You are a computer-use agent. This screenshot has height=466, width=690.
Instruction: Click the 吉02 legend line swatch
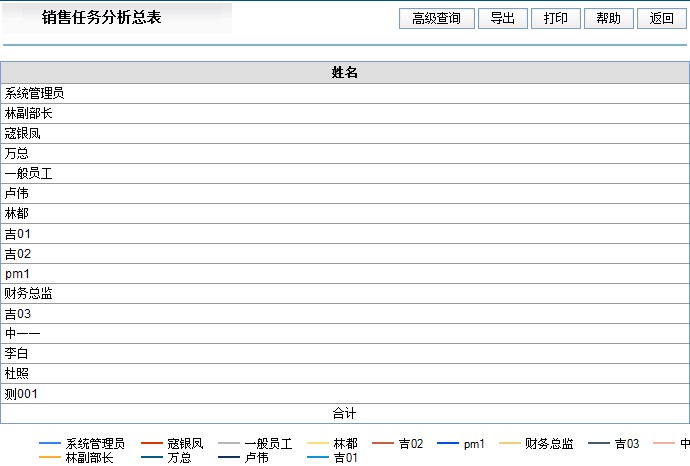384,443
